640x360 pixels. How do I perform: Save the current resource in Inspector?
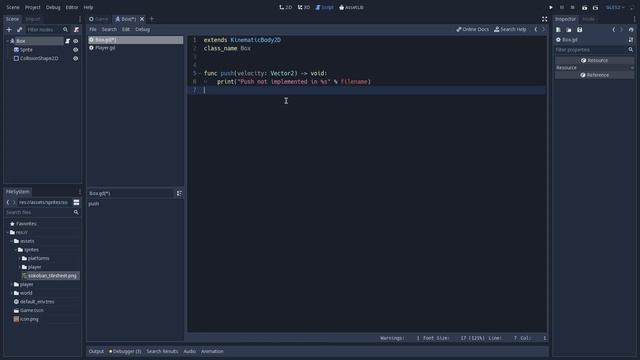tap(580, 30)
